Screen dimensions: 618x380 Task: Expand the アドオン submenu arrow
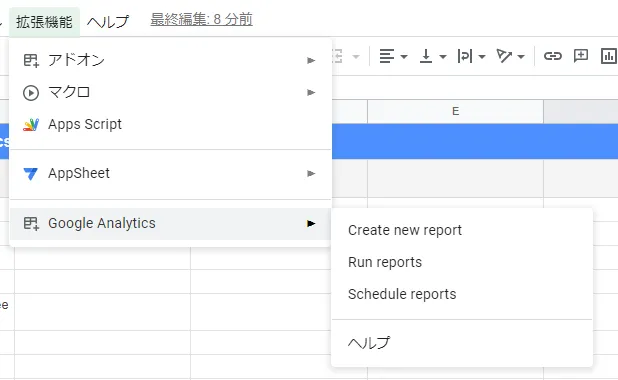pyautogui.click(x=311, y=60)
